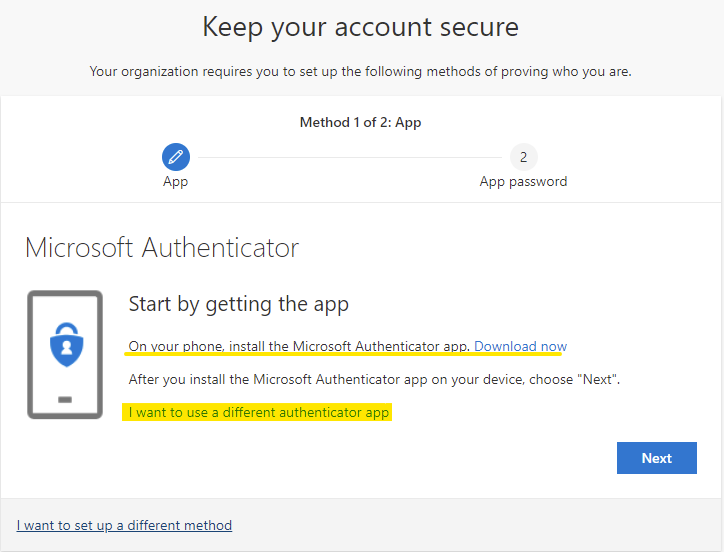
Task: Click the Microsoft Authenticator heading
Action: pyautogui.click(x=162, y=248)
